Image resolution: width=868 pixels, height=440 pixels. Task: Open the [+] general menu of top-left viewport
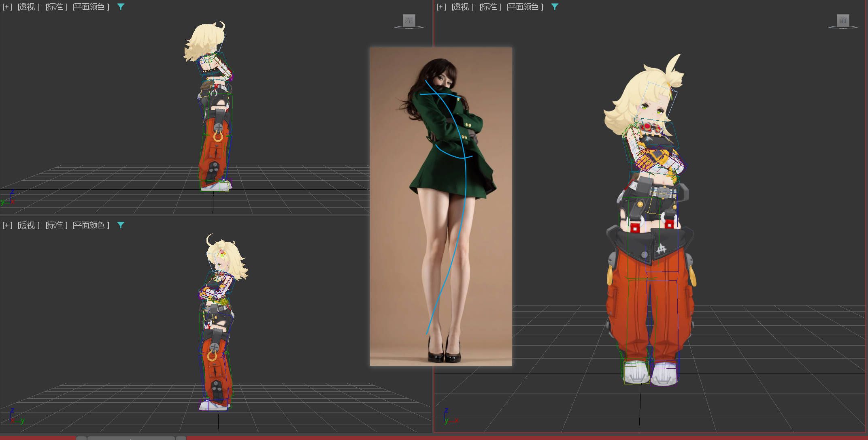tap(7, 7)
